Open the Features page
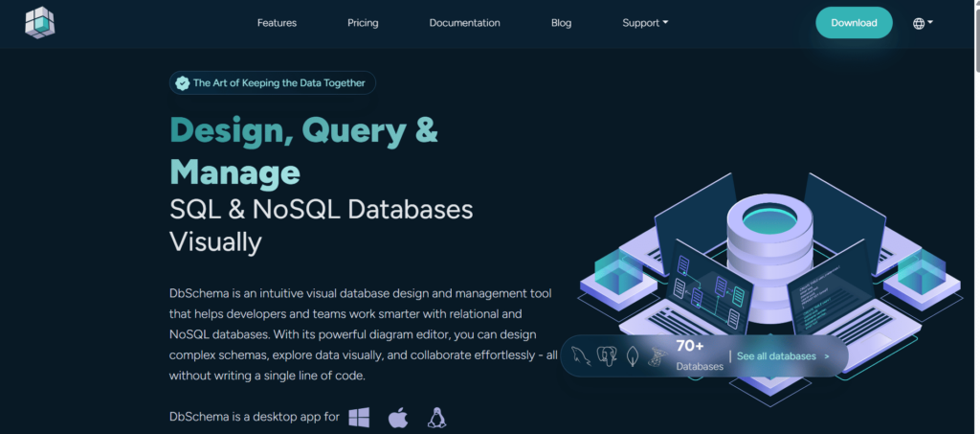Screen dimensions: 980x434 tap(277, 23)
